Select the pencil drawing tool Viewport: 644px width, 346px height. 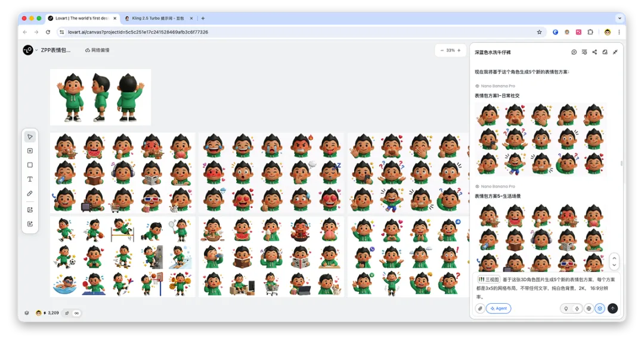30,194
